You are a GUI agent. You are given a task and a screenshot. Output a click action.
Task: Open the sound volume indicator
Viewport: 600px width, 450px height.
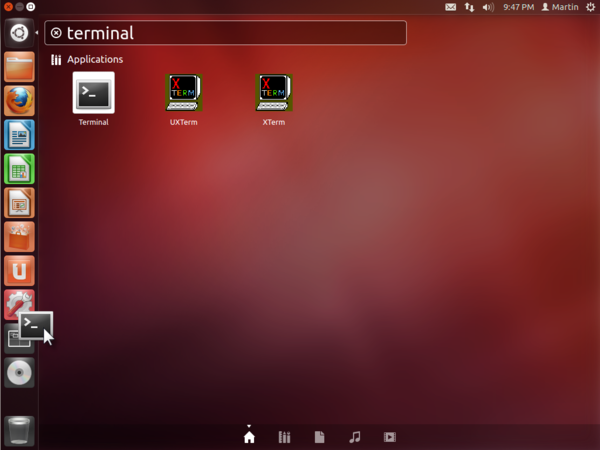488,7
